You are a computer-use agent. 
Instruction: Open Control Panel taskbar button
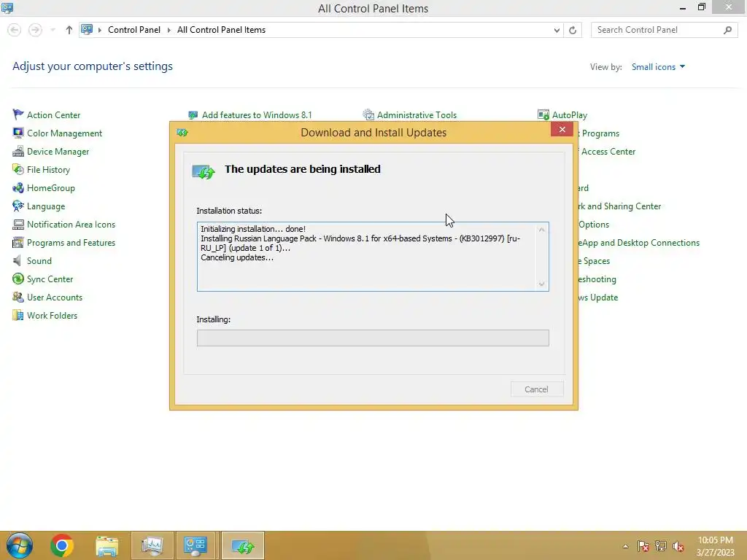[196, 545]
